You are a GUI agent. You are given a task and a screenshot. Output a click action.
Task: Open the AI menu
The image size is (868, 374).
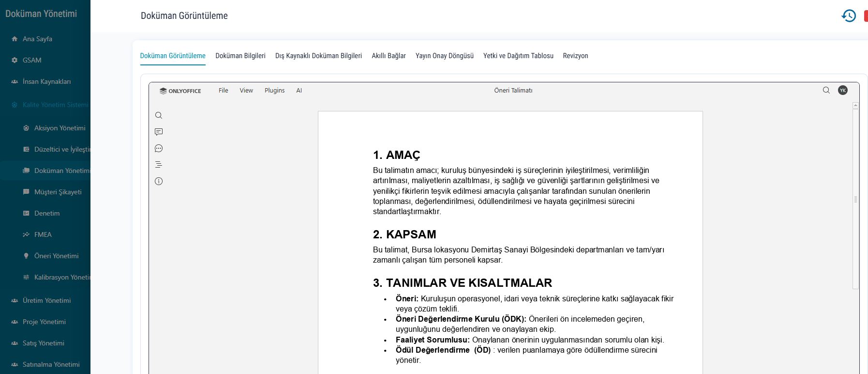[299, 91]
